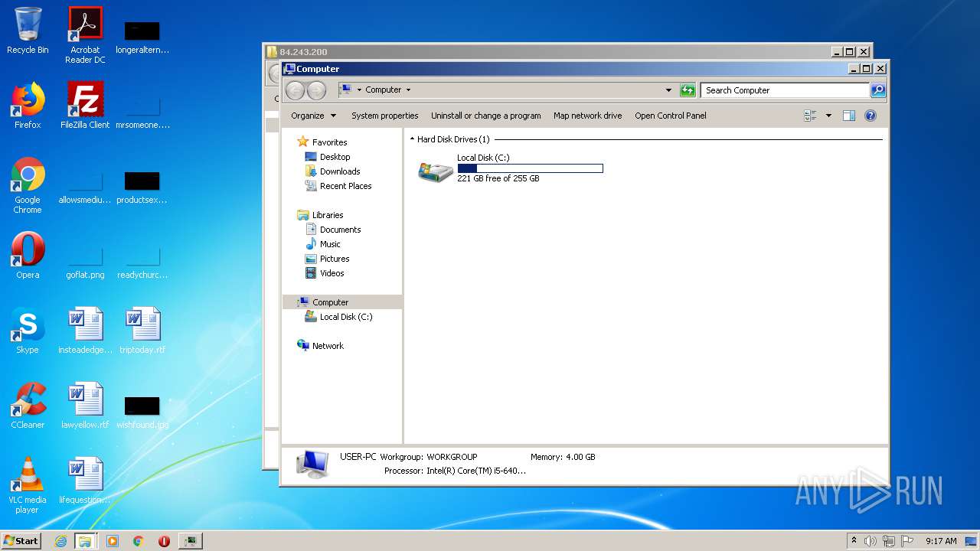Click Explorer Back navigation arrow

(x=295, y=90)
